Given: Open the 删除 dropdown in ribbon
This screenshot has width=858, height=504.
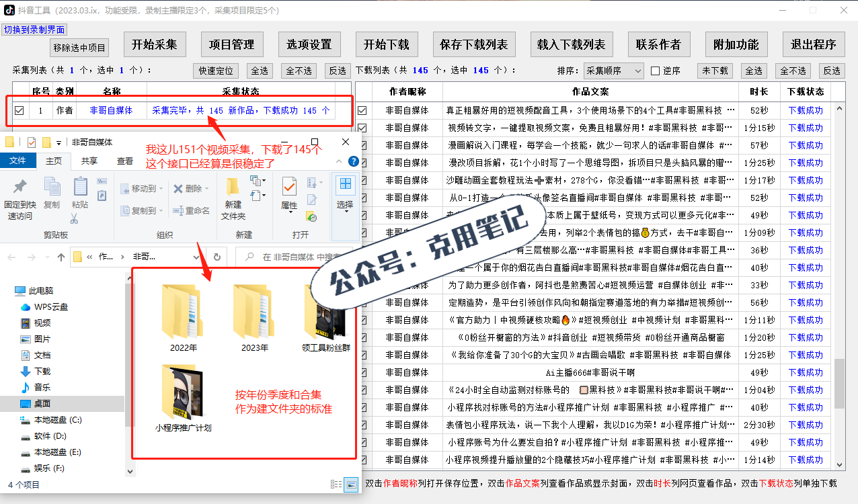Looking at the screenshot, I should (206, 188).
